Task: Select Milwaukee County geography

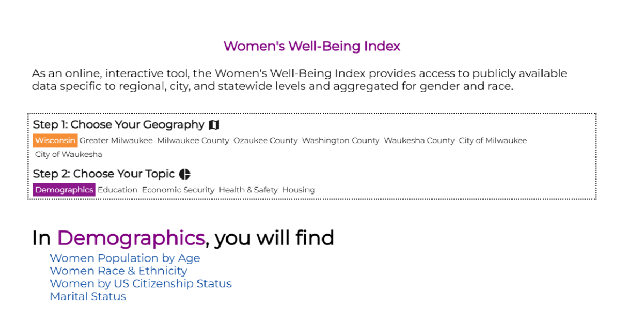Action: click(x=193, y=141)
